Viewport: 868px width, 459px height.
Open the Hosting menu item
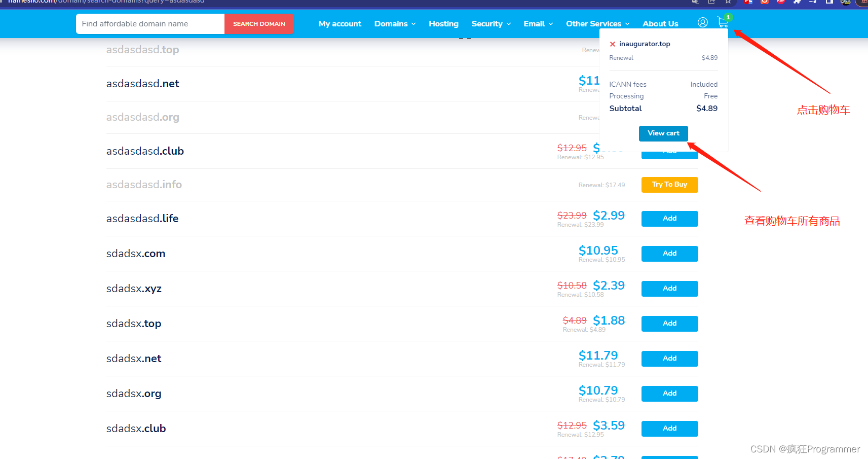tap(443, 24)
